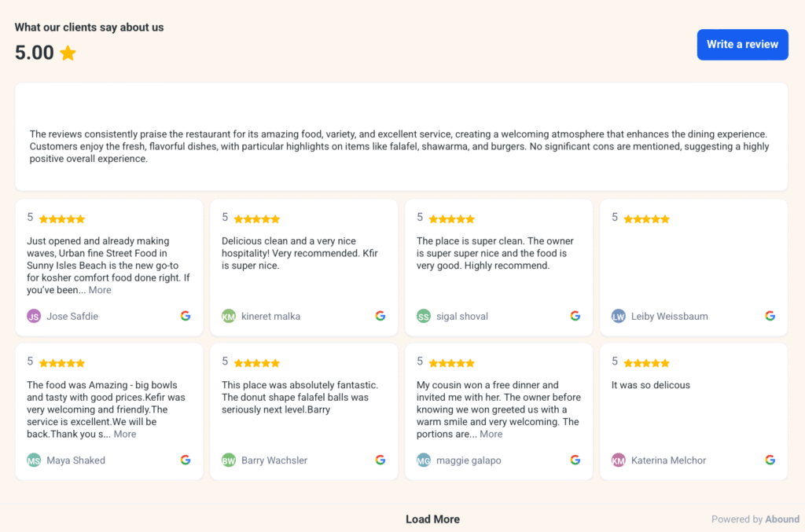Expand Jose Safdie's review with More

pos(100,290)
